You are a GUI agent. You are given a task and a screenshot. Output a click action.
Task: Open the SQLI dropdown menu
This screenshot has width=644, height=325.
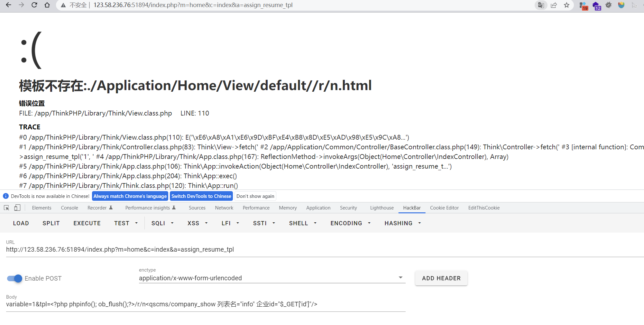pos(162,223)
